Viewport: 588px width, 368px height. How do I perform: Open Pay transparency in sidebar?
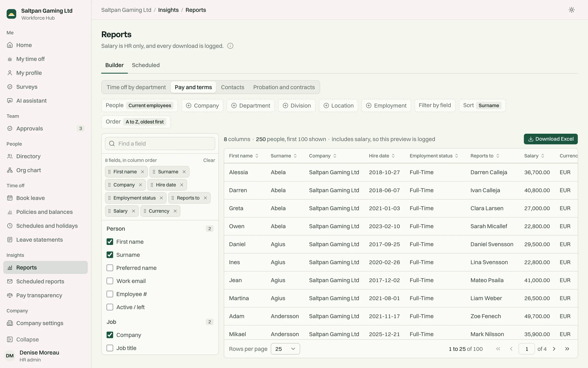click(46, 295)
